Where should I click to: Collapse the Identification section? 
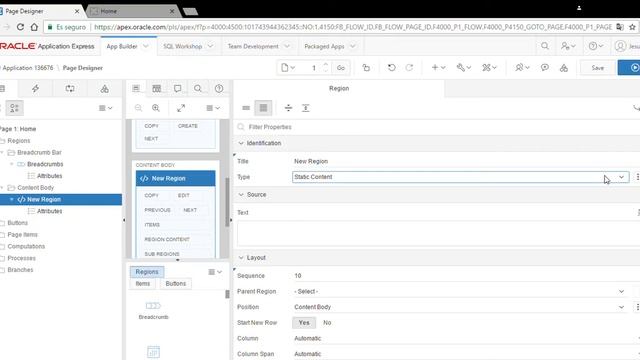tap(241, 143)
